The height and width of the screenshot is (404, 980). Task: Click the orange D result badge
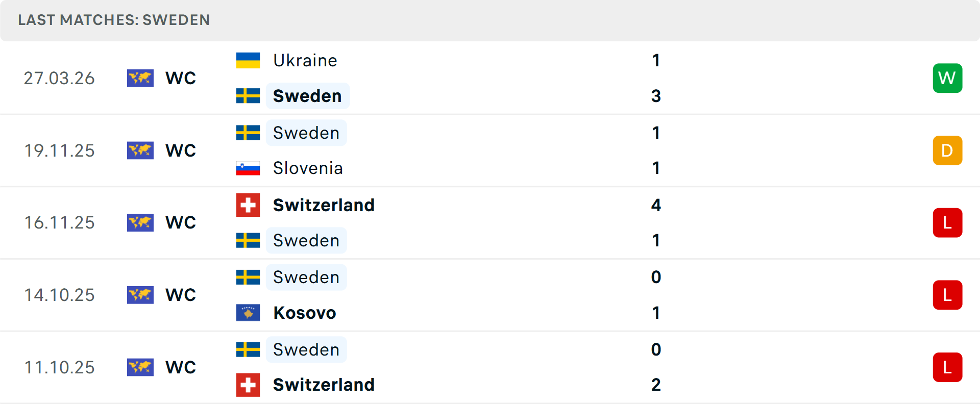coord(947,150)
